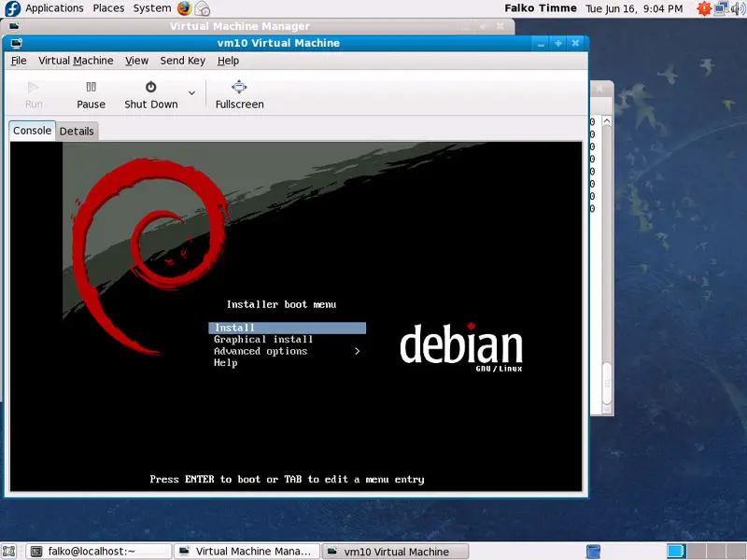Viewport: 747px width, 560px height.
Task: Switch to the second workspace in the switcher
Action: 695,552
